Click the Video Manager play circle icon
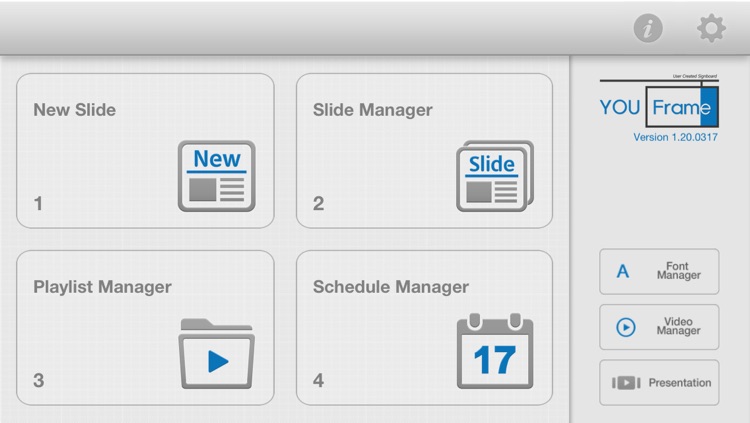Viewport: 750px width, 423px height. click(626, 327)
